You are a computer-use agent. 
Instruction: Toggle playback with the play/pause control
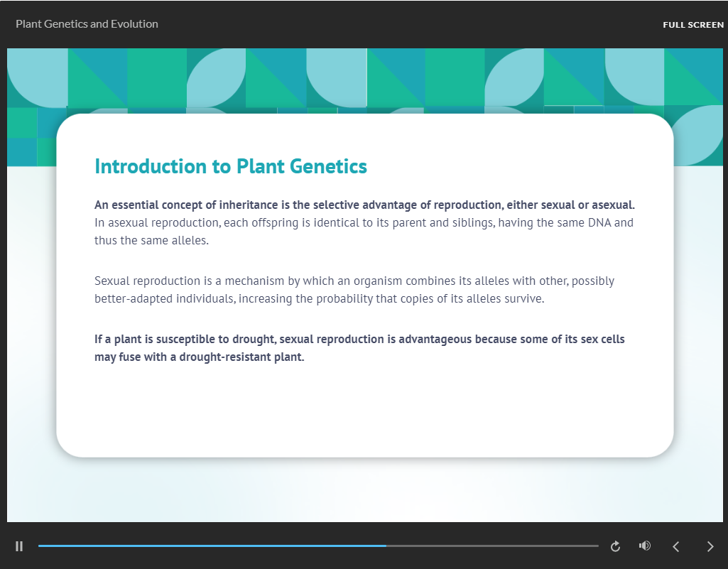tap(19, 546)
